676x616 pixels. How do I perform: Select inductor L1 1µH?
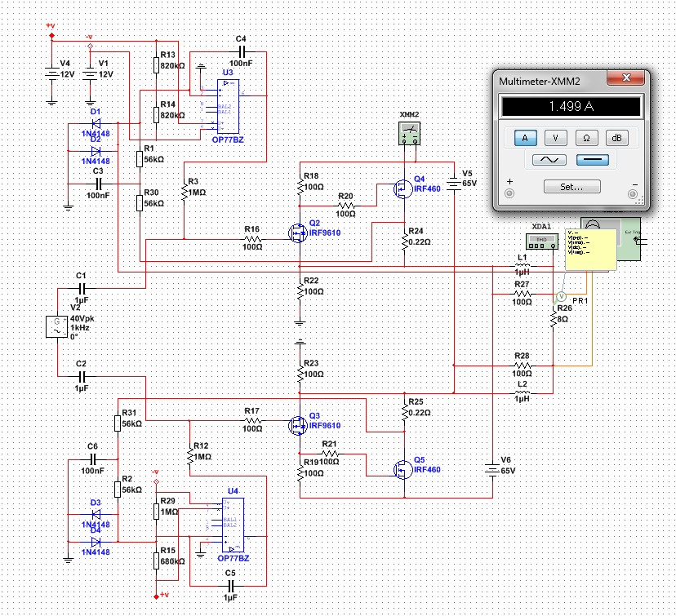(522, 266)
